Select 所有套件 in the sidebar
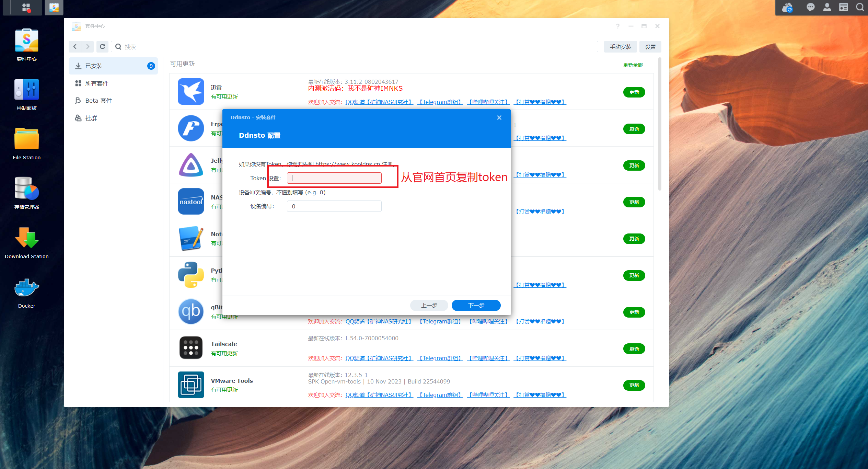Screen dimensions: 868x469 97,83
